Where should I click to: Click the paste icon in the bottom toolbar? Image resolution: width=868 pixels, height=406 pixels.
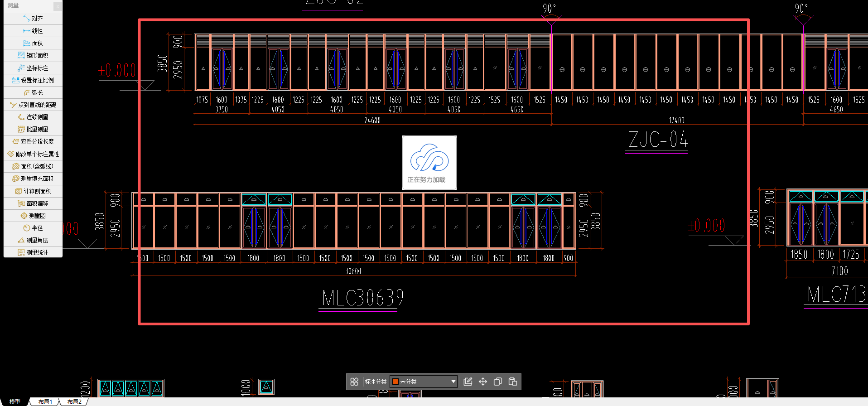[513, 382]
